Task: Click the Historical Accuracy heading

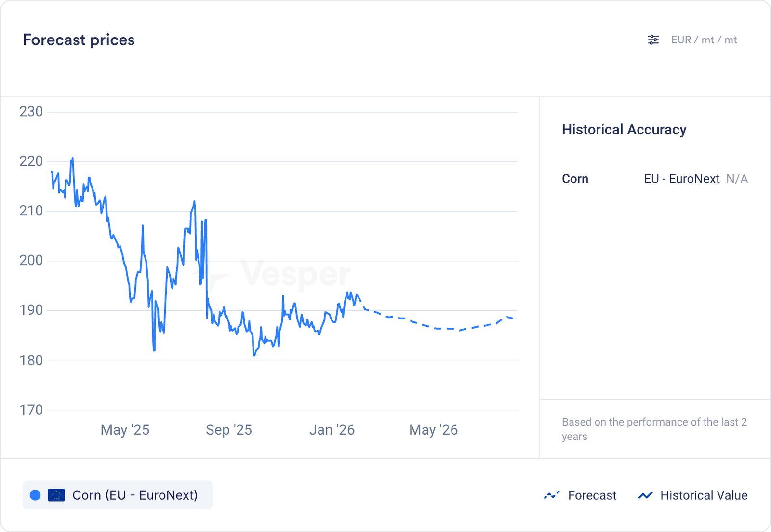Action: coord(624,130)
